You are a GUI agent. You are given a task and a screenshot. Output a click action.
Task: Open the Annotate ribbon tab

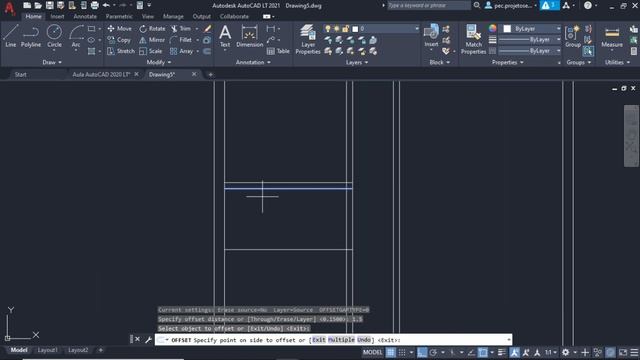85,17
